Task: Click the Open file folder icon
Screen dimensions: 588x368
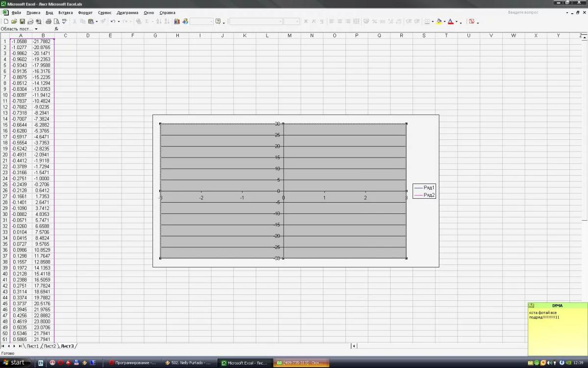Action: [14, 21]
